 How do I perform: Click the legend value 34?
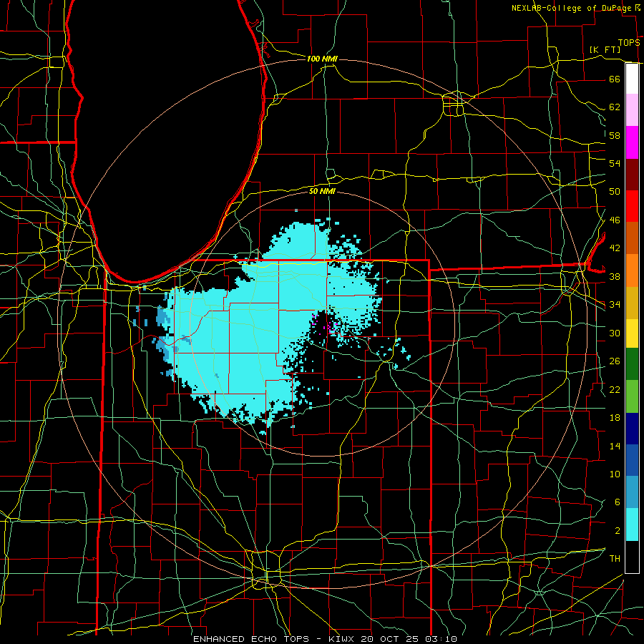pyautogui.click(x=615, y=305)
